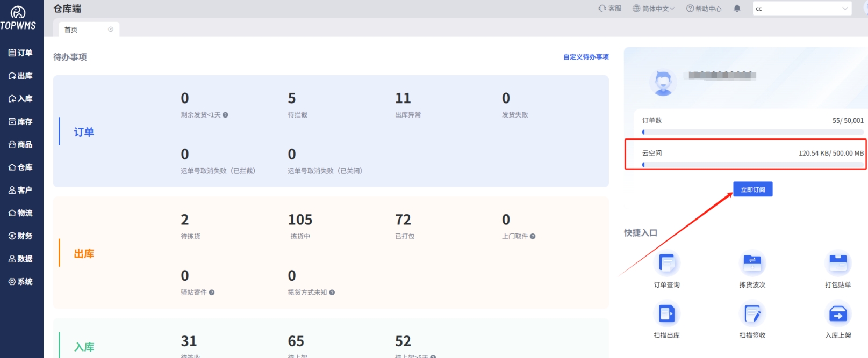Show the help tooltip for 驿站寄件
Image resolution: width=868 pixels, height=358 pixels.
click(212, 293)
